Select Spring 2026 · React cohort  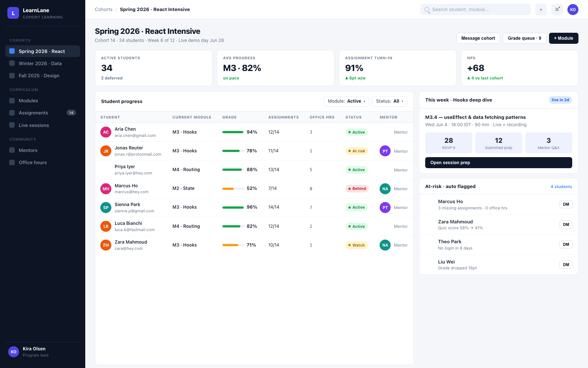tap(43, 51)
